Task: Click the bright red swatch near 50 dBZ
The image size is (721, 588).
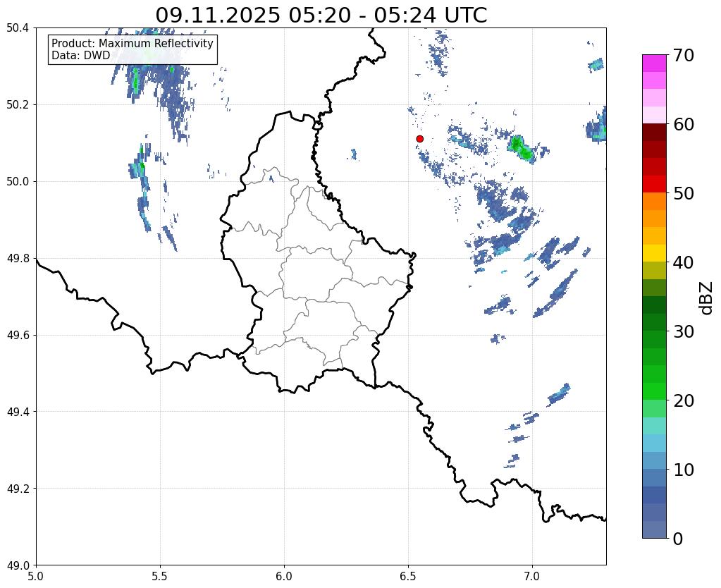Action: (654, 184)
